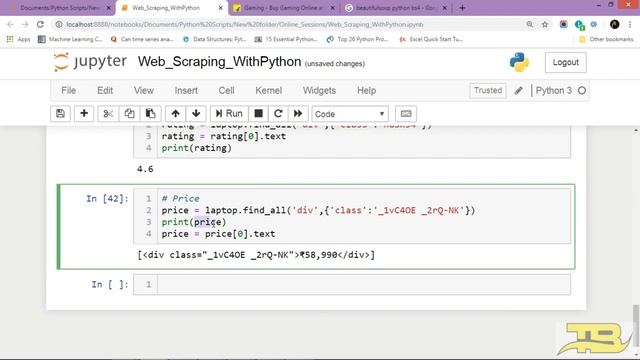The image size is (640, 360).
Task: Reload the current page
Action: point(40,24)
